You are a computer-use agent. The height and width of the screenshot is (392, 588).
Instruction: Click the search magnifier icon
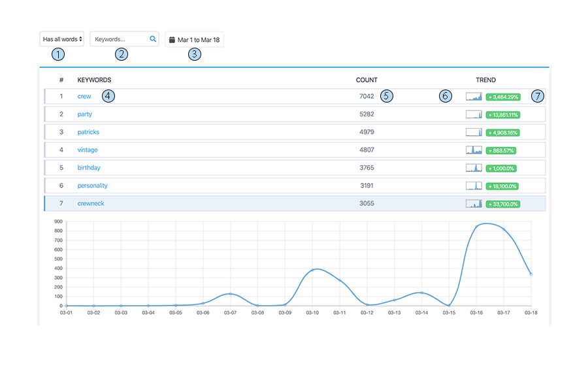[x=152, y=39]
